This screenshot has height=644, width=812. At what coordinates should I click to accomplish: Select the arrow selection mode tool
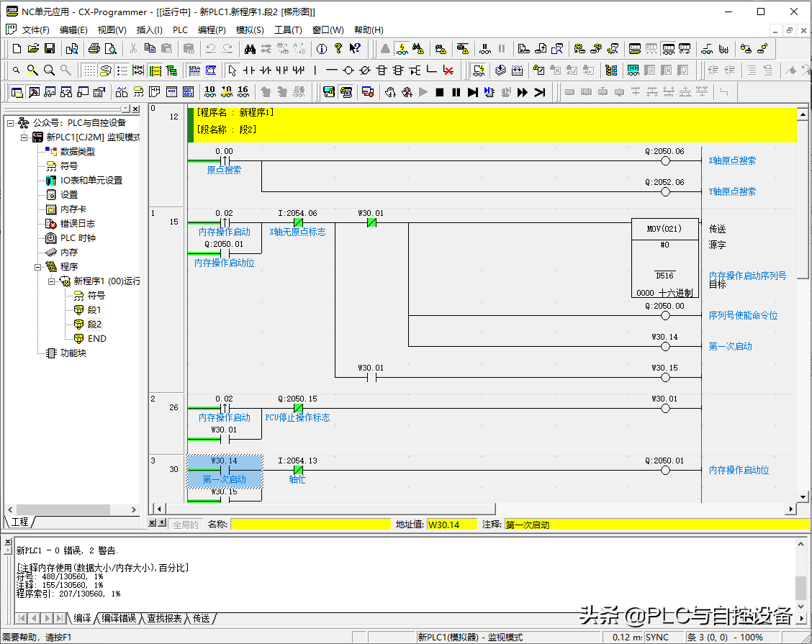232,71
